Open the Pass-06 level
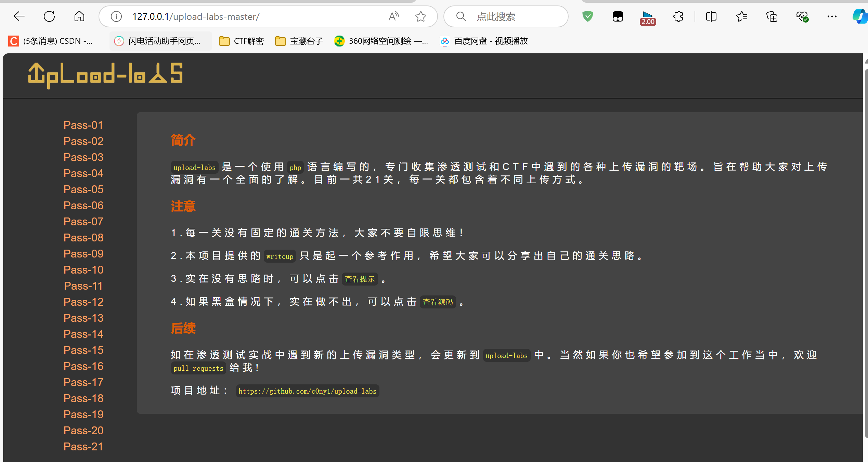 (83, 206)
